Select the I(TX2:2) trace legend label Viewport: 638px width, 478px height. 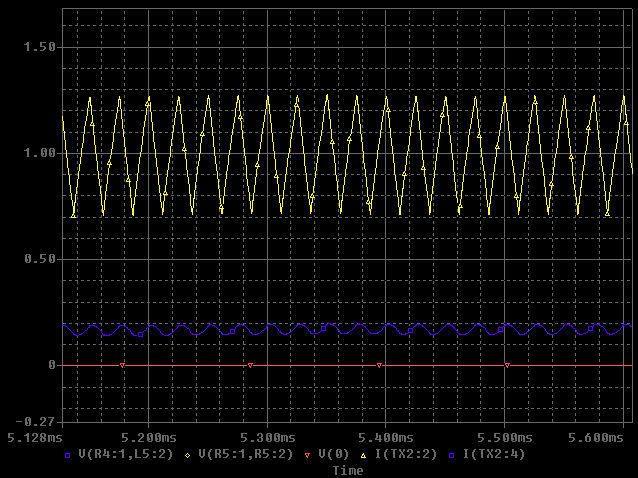tap(406, 454)
